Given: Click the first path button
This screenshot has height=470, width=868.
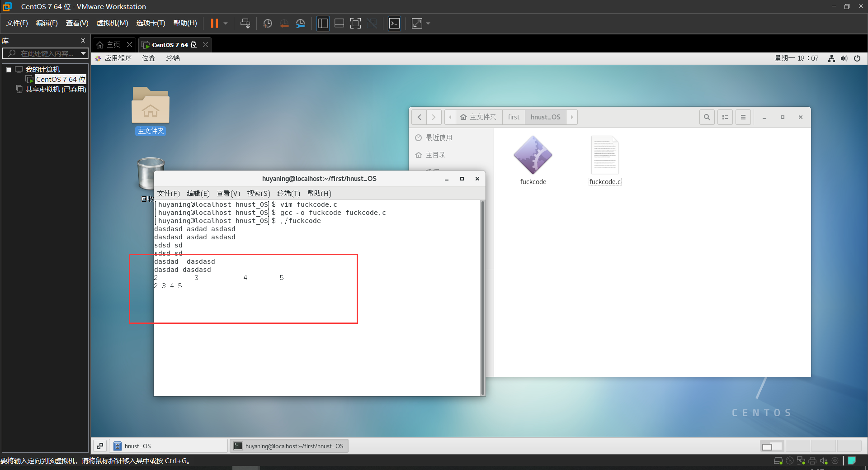Looking at the screenshot, I should 514,117.
